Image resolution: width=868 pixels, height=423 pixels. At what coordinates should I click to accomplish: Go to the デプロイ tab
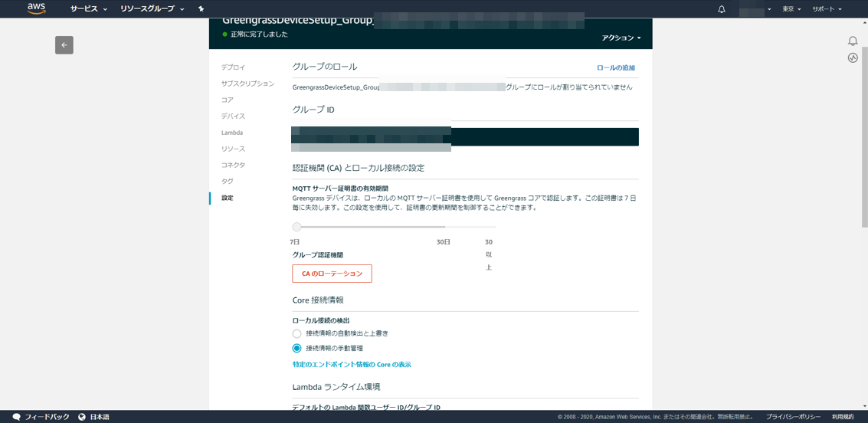[233, 67]
